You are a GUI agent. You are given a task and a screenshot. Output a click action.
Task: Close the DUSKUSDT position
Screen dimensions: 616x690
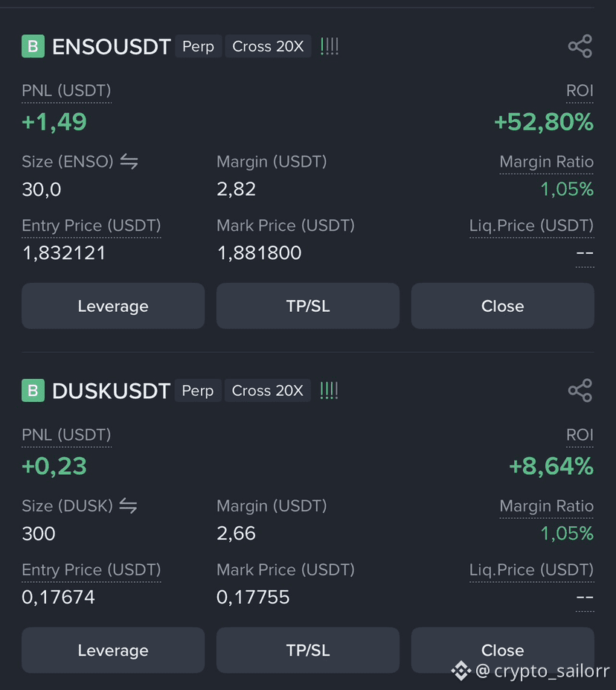coord(503,650)
